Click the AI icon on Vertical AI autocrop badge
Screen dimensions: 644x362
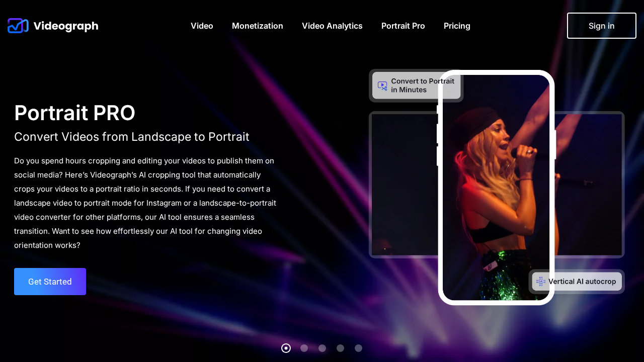tap(540, 282)
